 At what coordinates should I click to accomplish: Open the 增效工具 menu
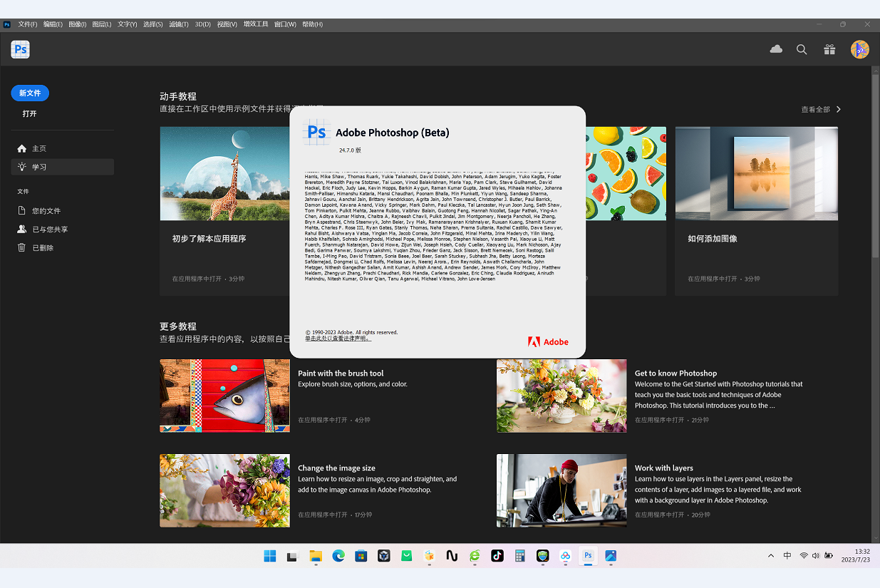coord(256,24)
